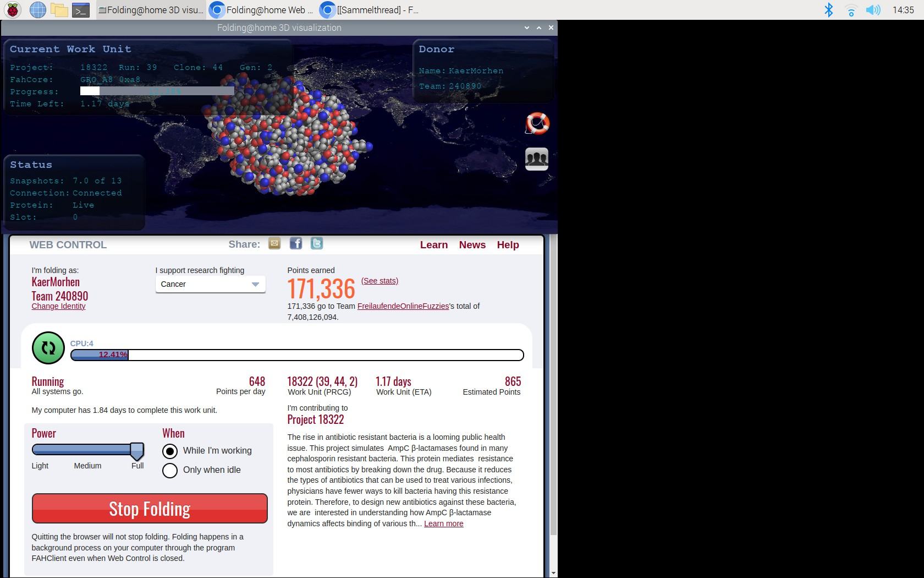This screenshot has width=924, height=578.
Task: Click the Status panel title in the viewer
Action: pos(31,165)
